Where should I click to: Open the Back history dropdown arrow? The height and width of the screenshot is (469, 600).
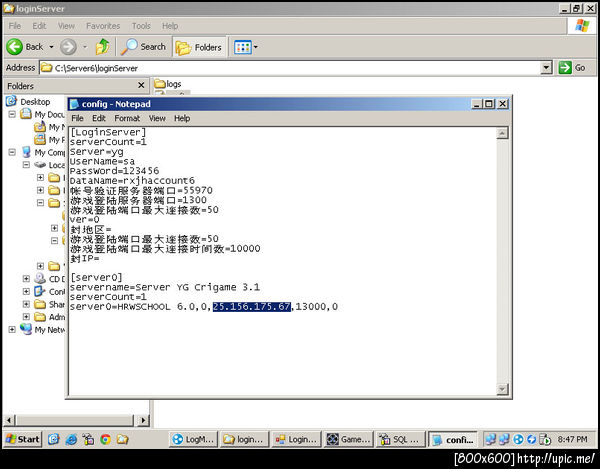pos(51,47)
